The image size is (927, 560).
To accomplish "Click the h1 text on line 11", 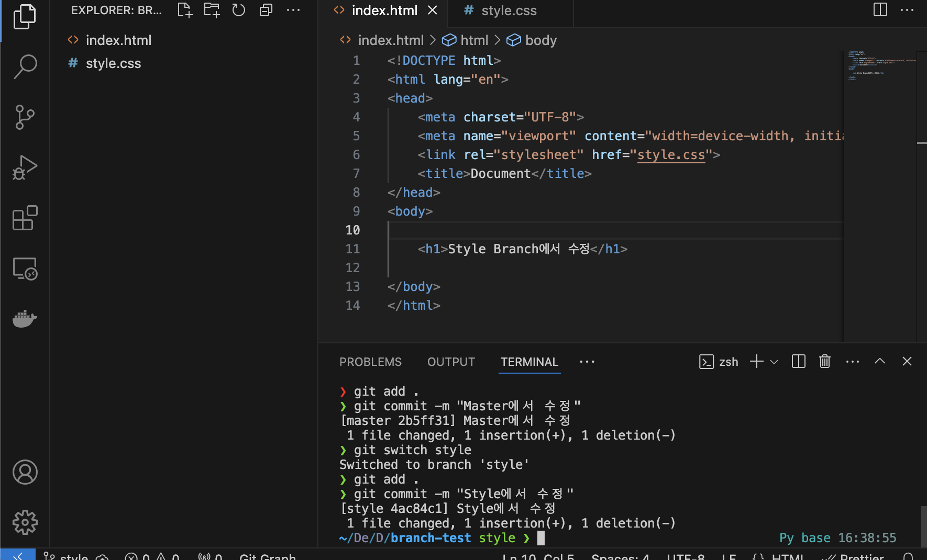I will pyautogui.click(x=519, y=249).
